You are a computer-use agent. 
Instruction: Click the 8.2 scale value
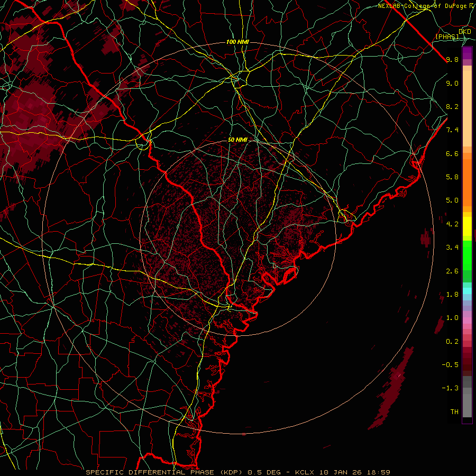(452, 106)
